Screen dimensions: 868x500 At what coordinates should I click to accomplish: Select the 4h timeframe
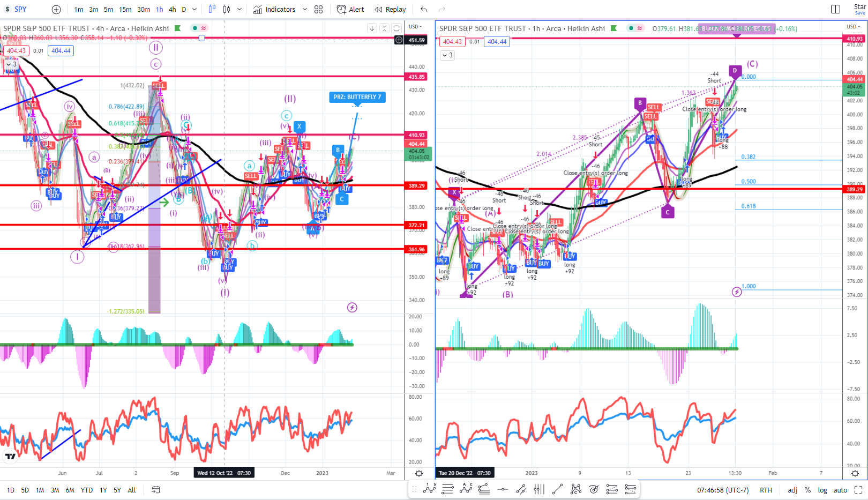point(172,9)
